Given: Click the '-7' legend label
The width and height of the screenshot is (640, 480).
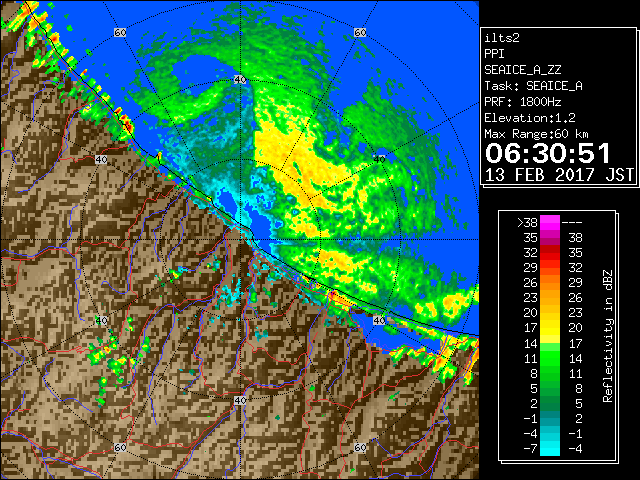Looking at the screenshot, I should point(531,449).
